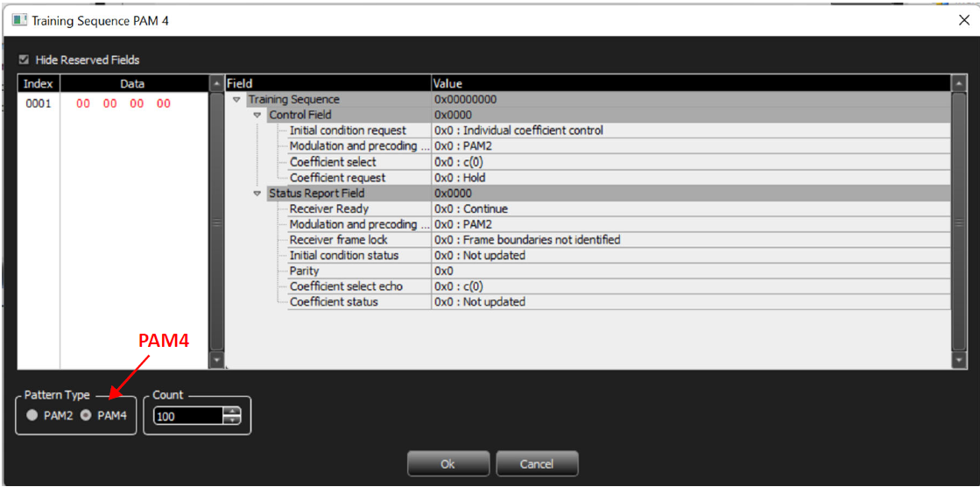Click the Data column header
Image resolution: width=980 pixels, height=487 pixels.
(x=132, y=83)
